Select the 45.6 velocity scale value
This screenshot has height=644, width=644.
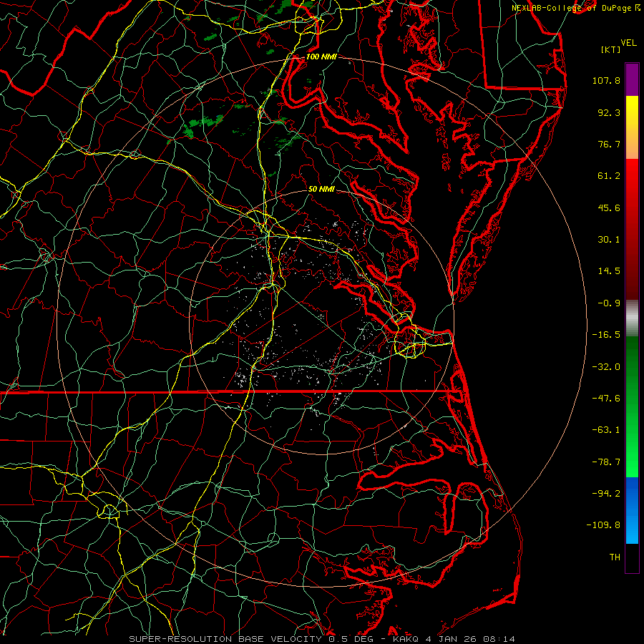coord(609,208)
